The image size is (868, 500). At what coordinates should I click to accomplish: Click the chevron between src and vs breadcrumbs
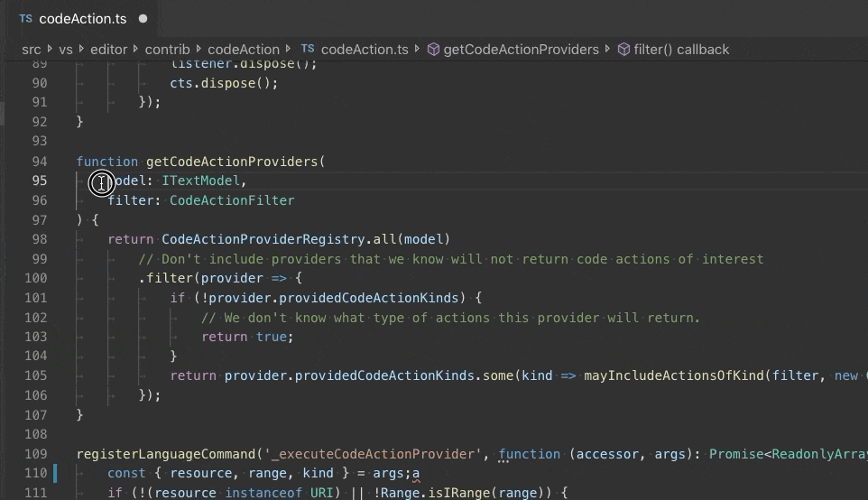[x=49, y=50]
